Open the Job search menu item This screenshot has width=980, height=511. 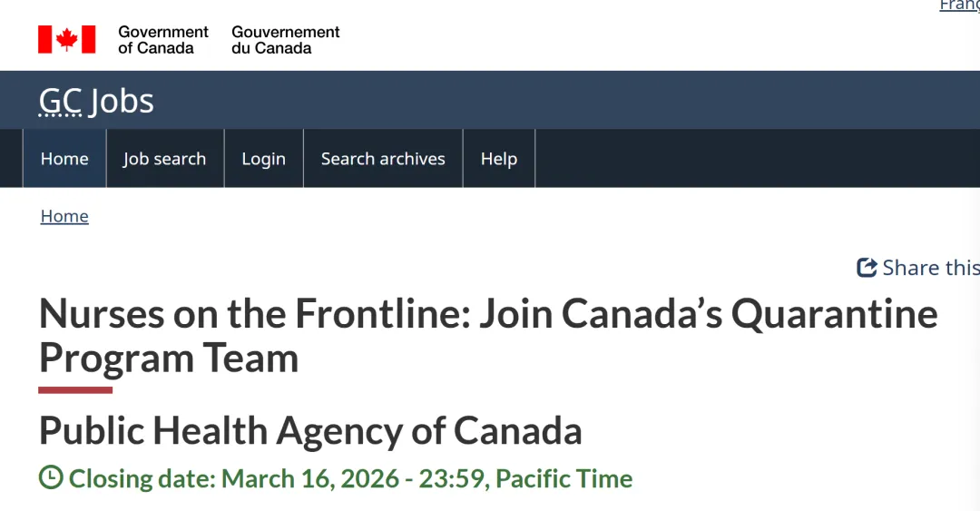point(164,159)
